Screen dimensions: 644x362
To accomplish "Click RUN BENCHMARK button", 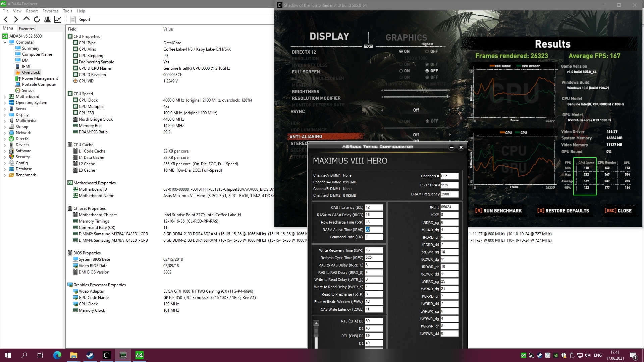I will 498,211.
